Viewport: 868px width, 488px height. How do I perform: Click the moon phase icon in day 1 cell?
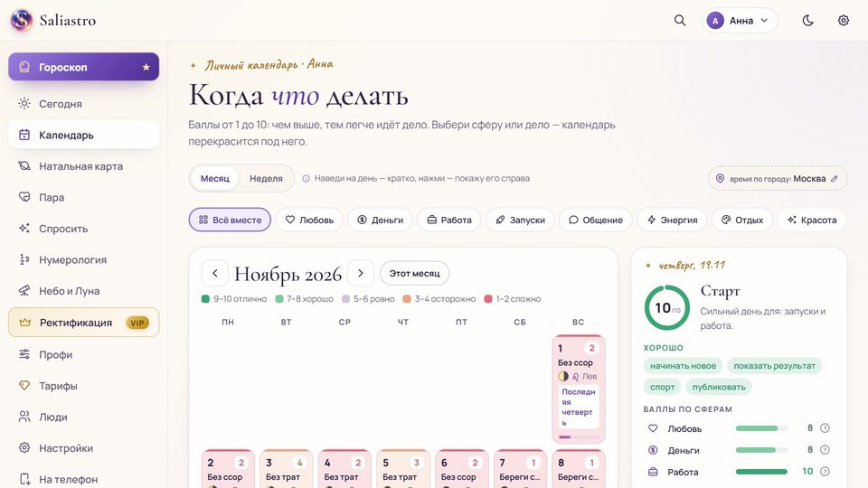[563, 376]
